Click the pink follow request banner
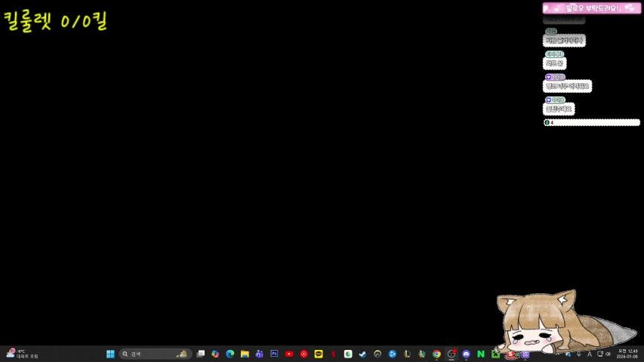Image resolution: width=644 pixels, height=362 pixels. pos(591,8)
